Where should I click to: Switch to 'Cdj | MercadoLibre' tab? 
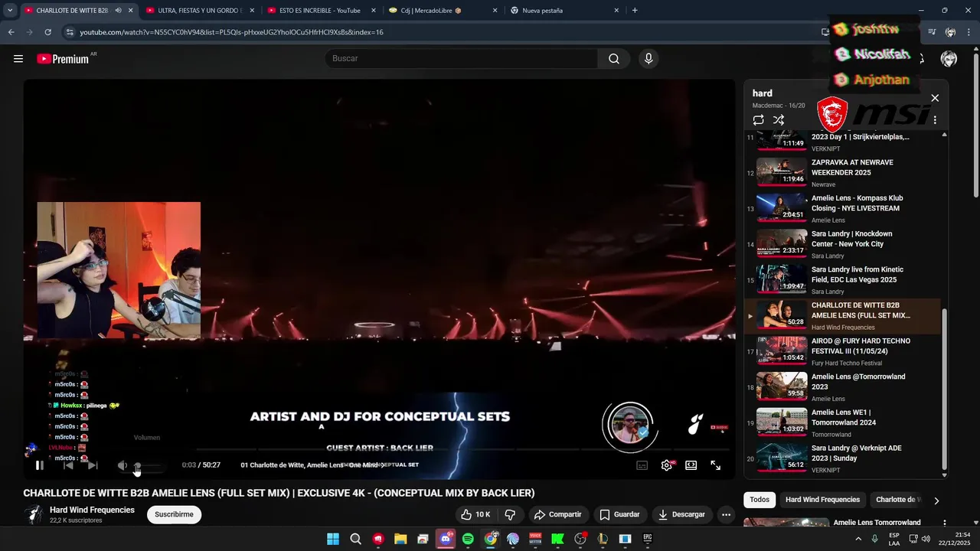(441, 11)
